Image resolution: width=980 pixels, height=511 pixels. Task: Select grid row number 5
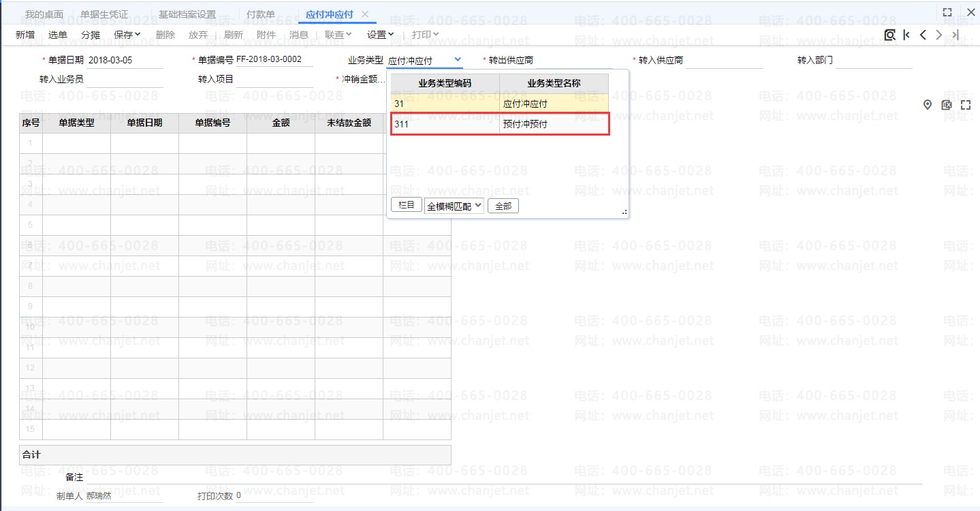click(31, 225)
